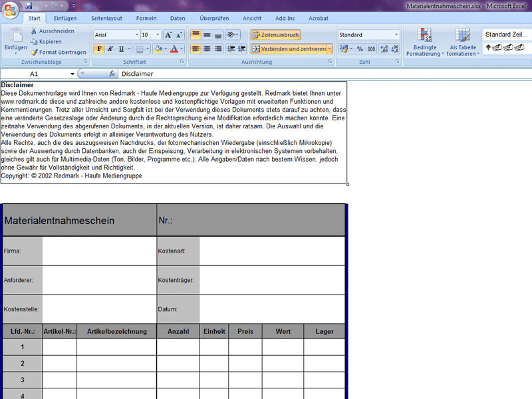The width and height of the screenshot is (532, 399).
Task: Save the workbook via quick access toolbar
Action: click(x=29, y=5)
